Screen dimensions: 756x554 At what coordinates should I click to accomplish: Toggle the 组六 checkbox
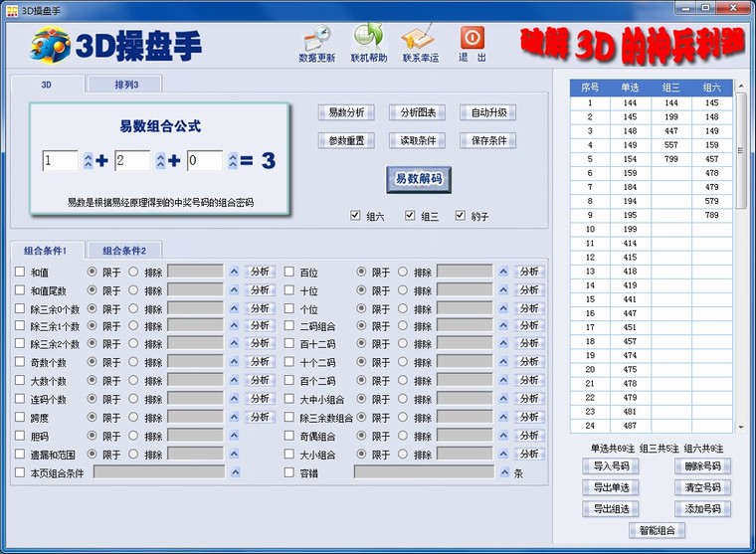point(356,216)
